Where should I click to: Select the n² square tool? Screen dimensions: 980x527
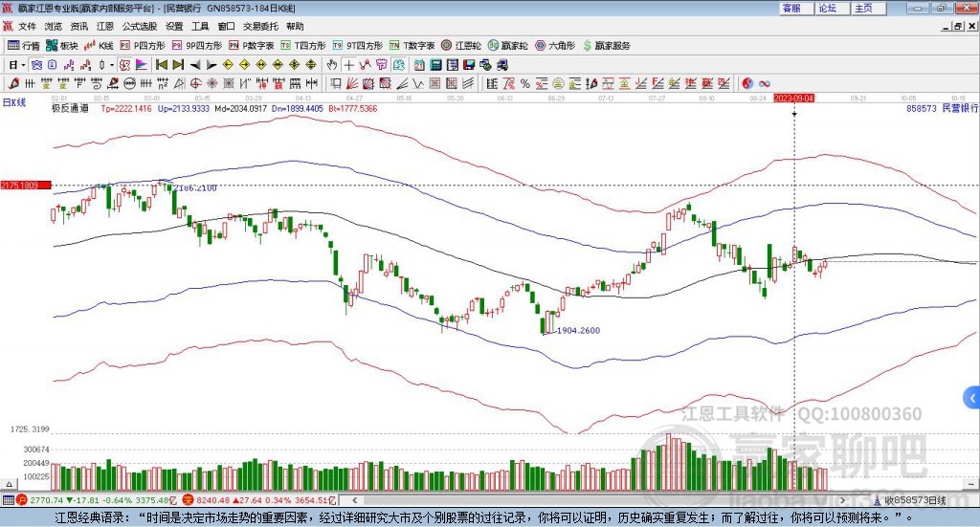(x=163, y=83)
